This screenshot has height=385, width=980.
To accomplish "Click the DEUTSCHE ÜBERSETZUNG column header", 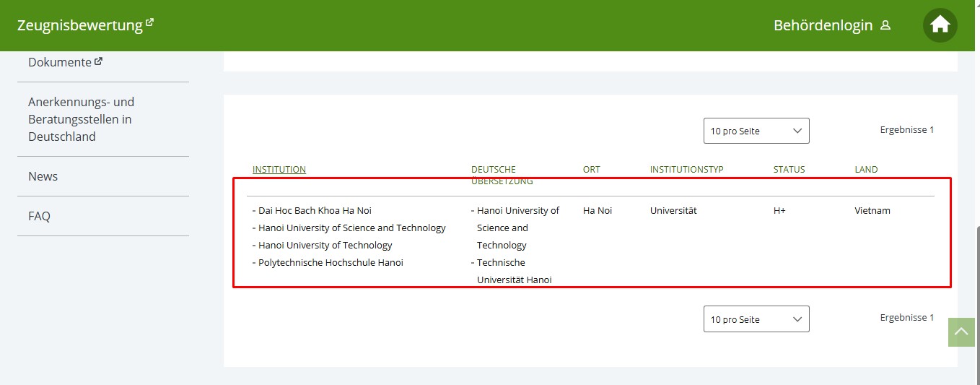I will (502, 176).
